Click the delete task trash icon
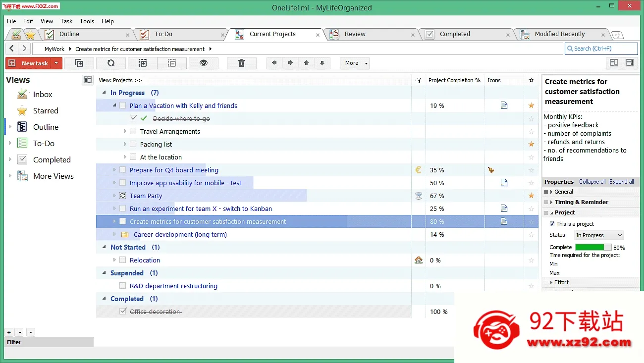644x363 pixels. [x=242, y=63]
